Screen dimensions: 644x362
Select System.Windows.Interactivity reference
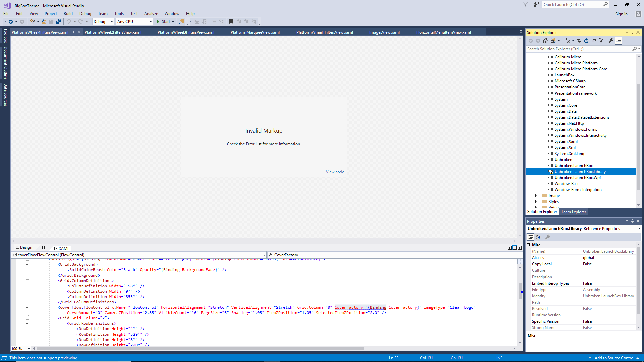coord(581,135)
